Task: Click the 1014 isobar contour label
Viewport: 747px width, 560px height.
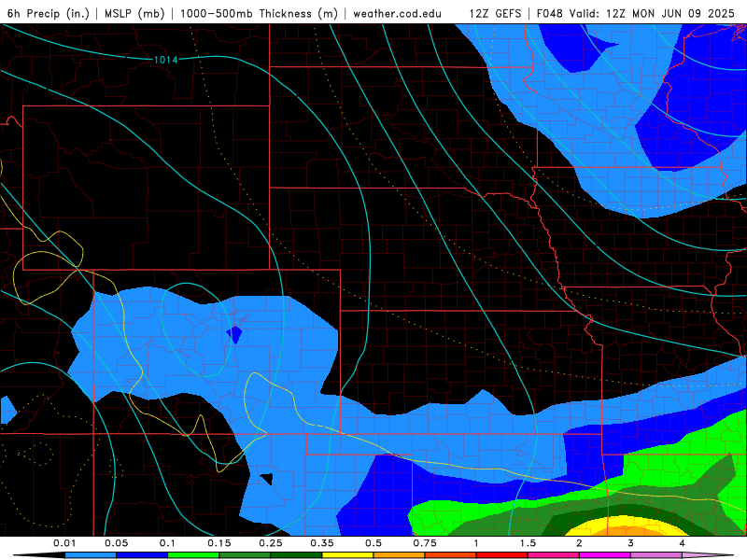Action: tap(166, 60)
